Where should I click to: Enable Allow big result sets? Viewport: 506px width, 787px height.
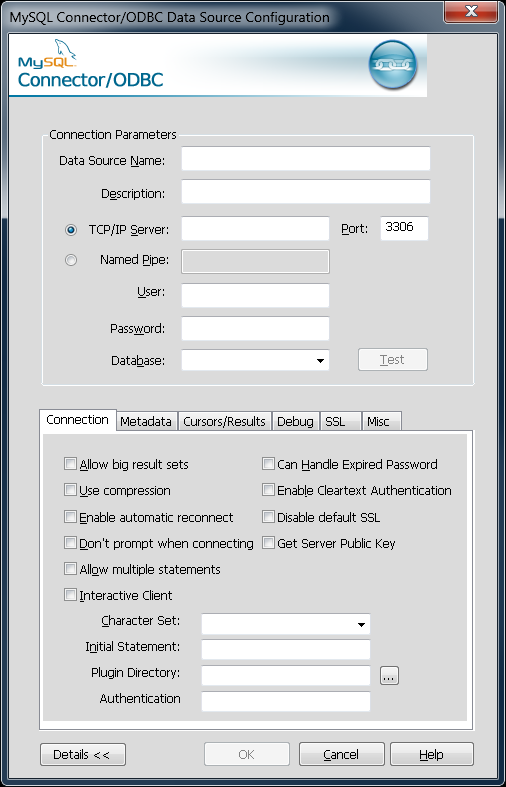[70, 464]
